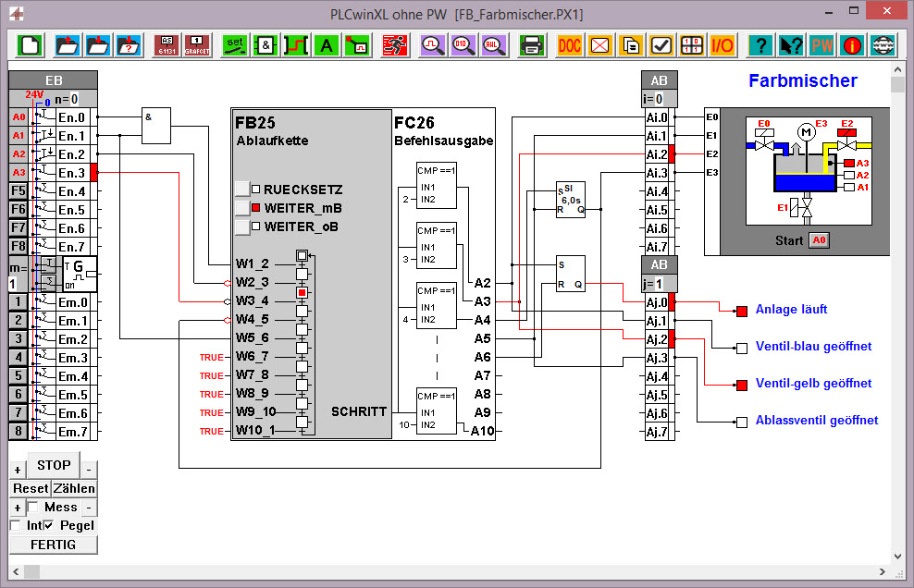Image resolution: width=914 pixels, height=588 pixels.
Task: Click the running man icon
Action: coord(394,43)
